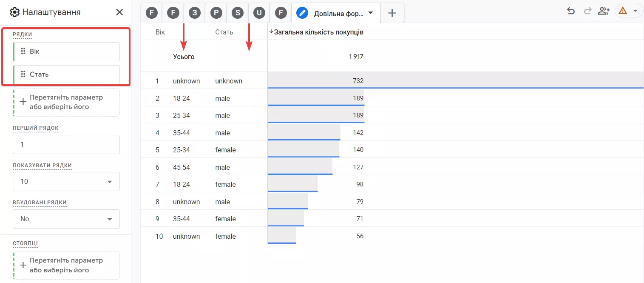Grab the drag handle for Вік
644x283 pixels.
click(23, 51)
